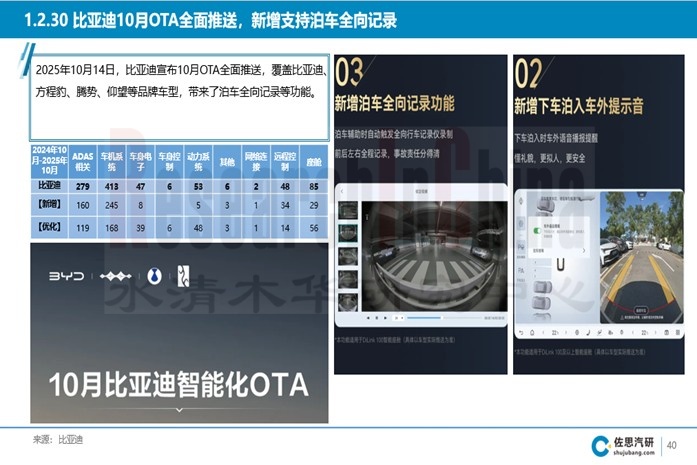Click the Yangwang brand logo
The image size is (697, 465).
click(183, 276)
